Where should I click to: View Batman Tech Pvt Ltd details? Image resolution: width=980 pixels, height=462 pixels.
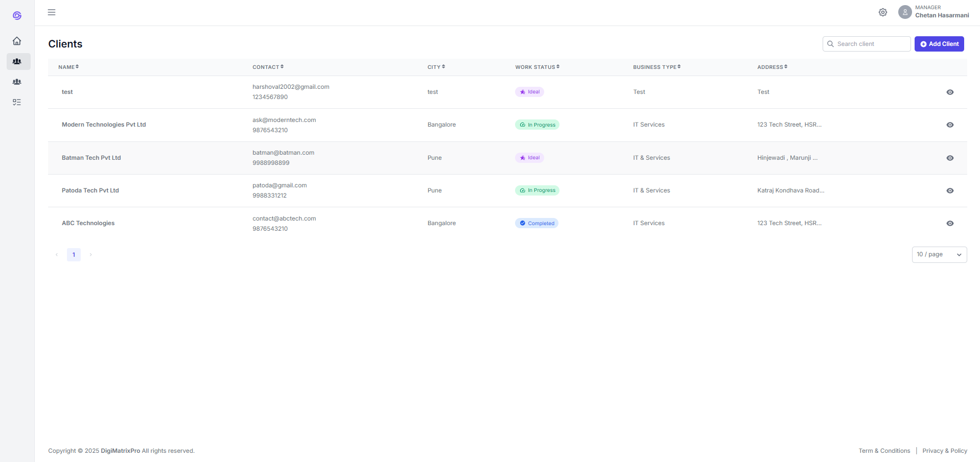coord(949,158)
